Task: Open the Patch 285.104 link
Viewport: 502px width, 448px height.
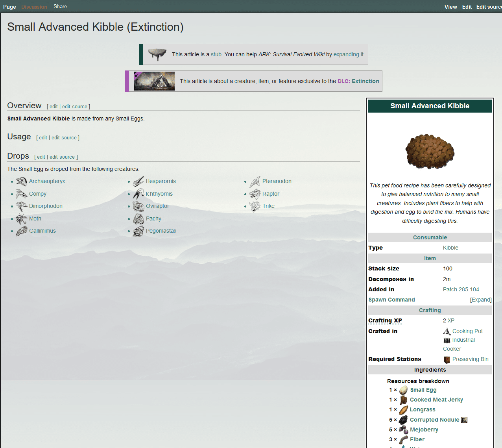Action: click(x=461, y=289)
